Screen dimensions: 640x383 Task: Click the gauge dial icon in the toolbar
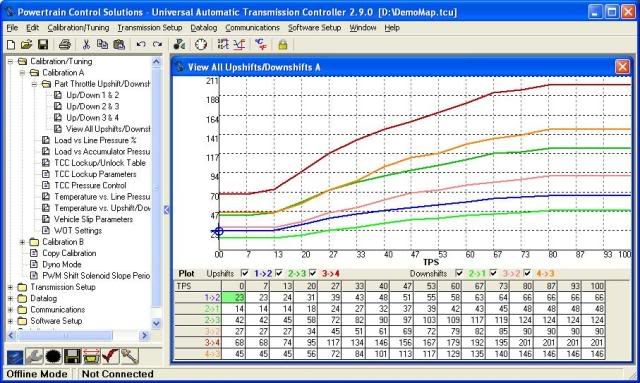[200, 44]
